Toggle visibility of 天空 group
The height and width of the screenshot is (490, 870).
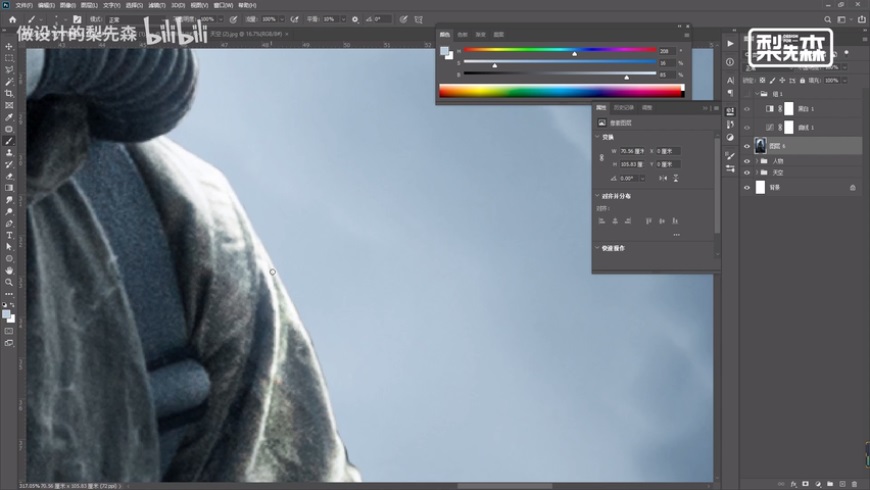[x=747, y=173]
